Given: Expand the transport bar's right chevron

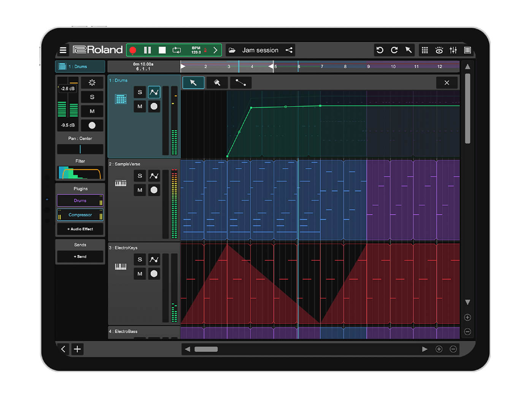Looking at the screenshot, I should [215, 50].
